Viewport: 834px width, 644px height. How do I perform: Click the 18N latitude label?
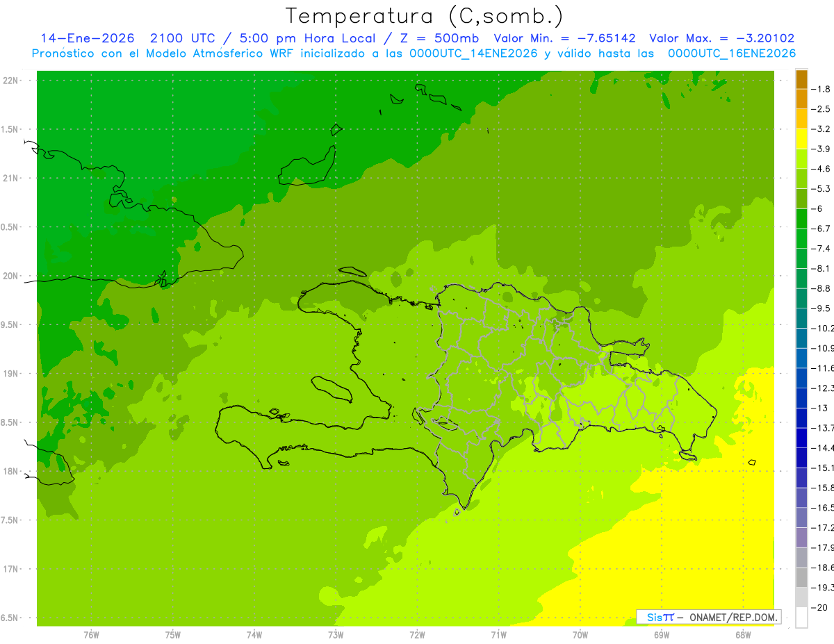[12, 472]
